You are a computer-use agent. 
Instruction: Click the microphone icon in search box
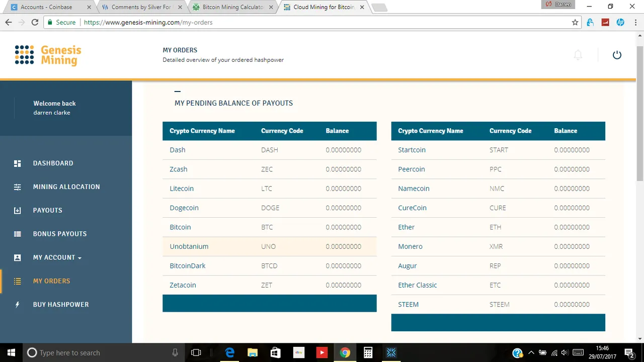tap(175, 353)
